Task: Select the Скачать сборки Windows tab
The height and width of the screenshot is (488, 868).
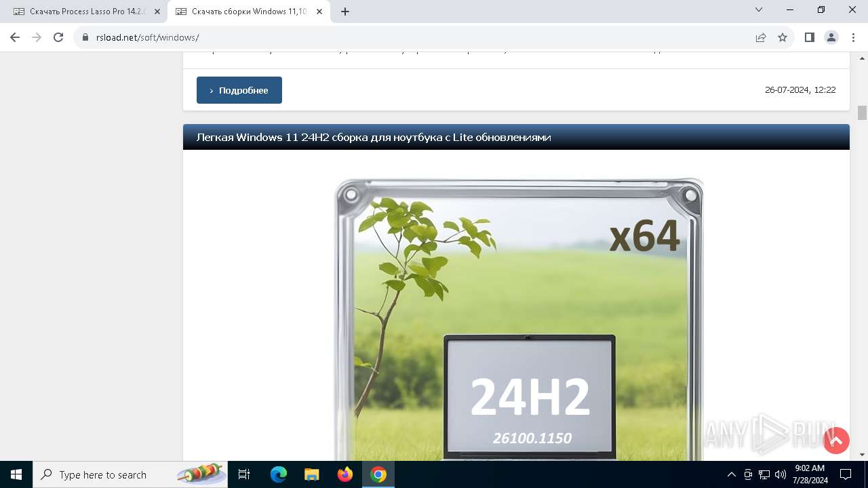Action: (248, 12)
